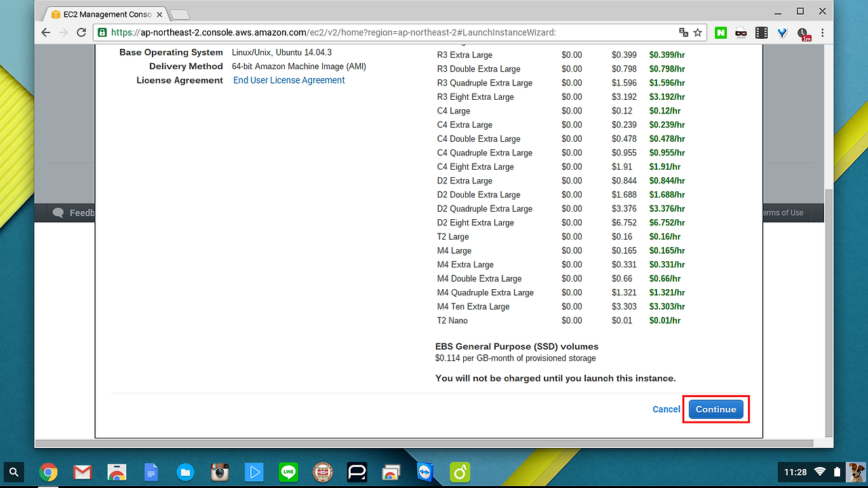Open the blue diamond extension icon
The image size is (868, 488).
pyautogui.click(x=782, y=32)
